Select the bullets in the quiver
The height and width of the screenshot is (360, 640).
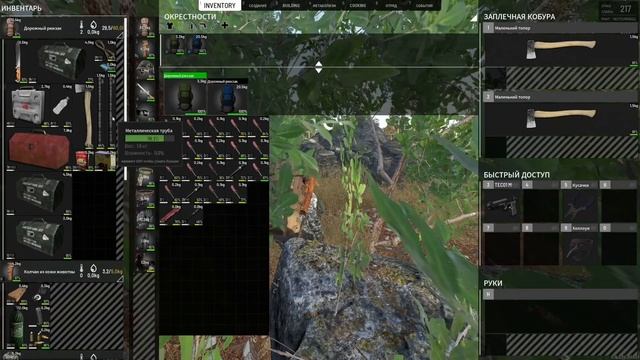(39, 338)
